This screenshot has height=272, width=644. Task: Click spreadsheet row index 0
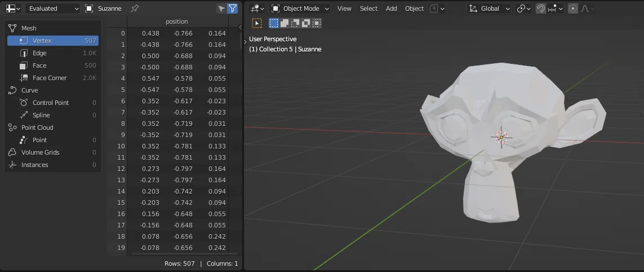click(123, 33)
